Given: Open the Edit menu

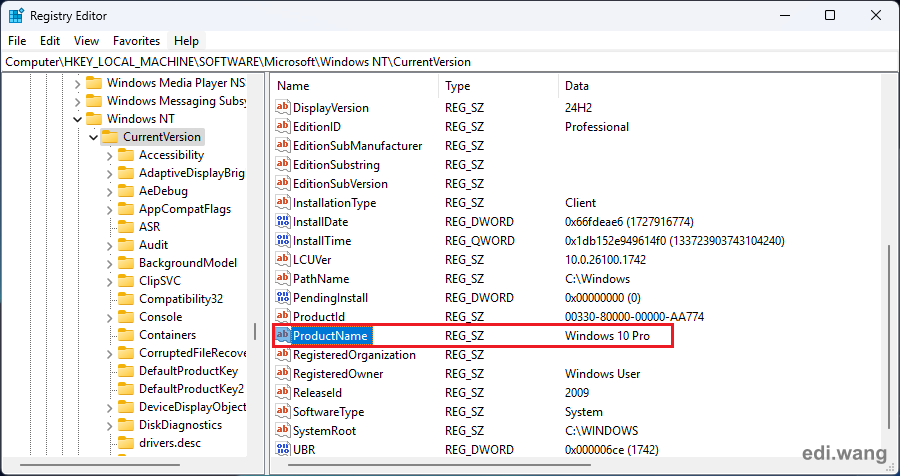Looking at the screenshot, I should click(x=50, y=41).
